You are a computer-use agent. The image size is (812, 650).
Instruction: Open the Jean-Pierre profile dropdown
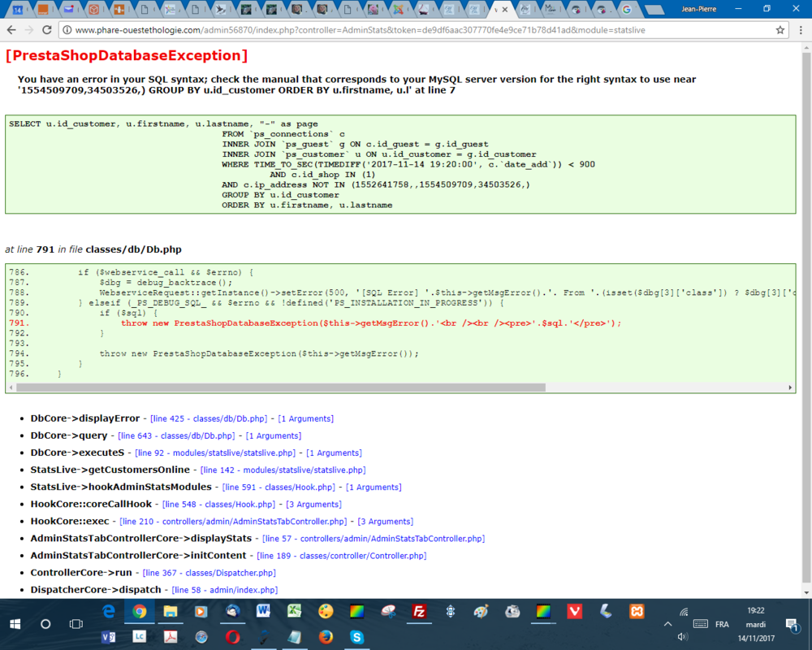click(x=699, y=9)
